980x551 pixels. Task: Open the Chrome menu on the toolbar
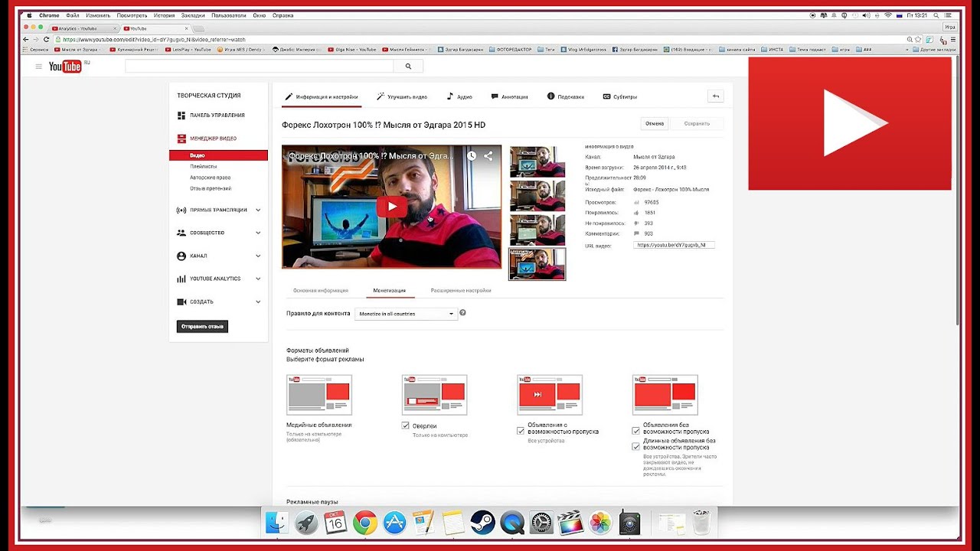point(953,39)
